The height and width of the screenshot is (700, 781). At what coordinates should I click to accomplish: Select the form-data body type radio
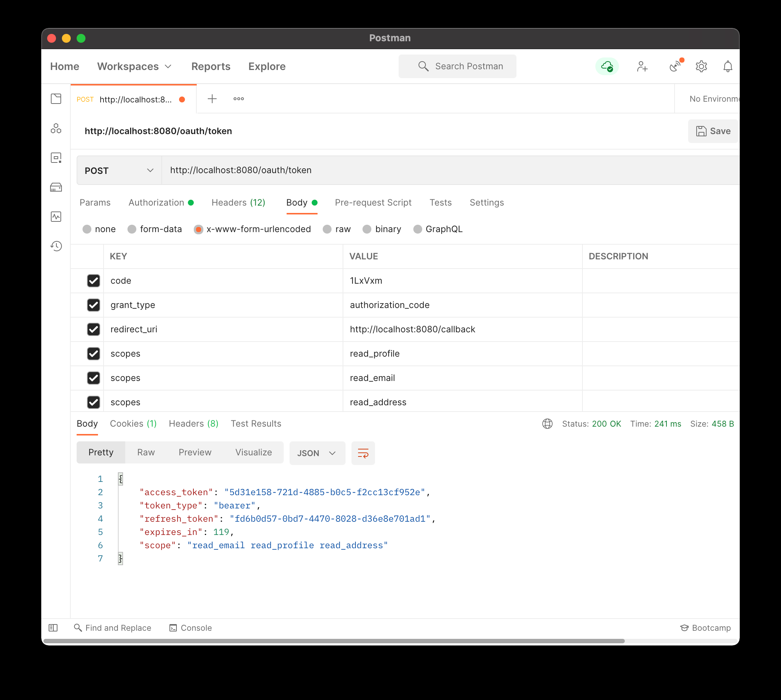click(x=132, y=229)
